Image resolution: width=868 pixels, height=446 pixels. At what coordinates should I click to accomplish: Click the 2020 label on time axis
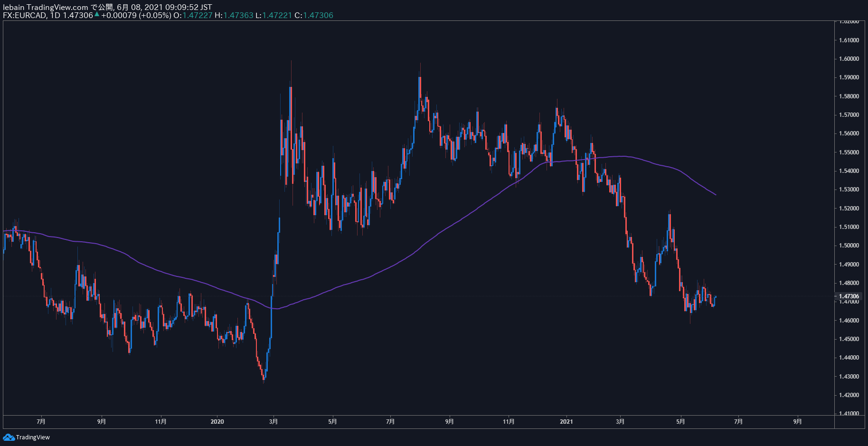tap(217, 421)
